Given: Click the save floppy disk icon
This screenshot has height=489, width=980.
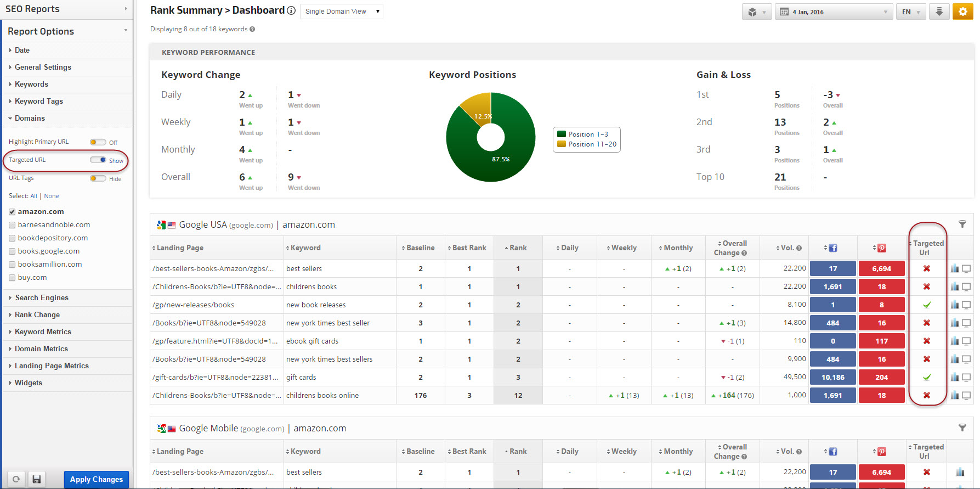Looking at the screenshot, I should 37,479.
